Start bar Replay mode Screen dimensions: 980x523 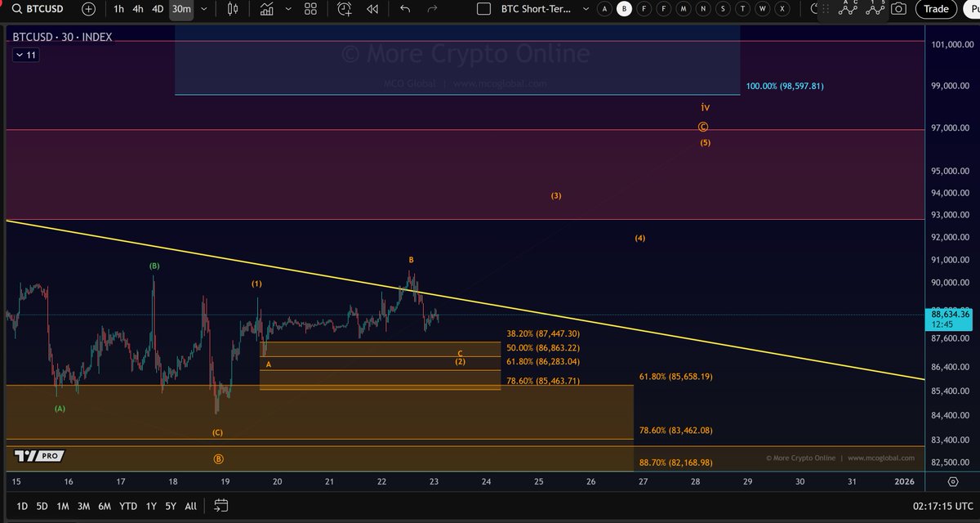[x=372, y=9]
